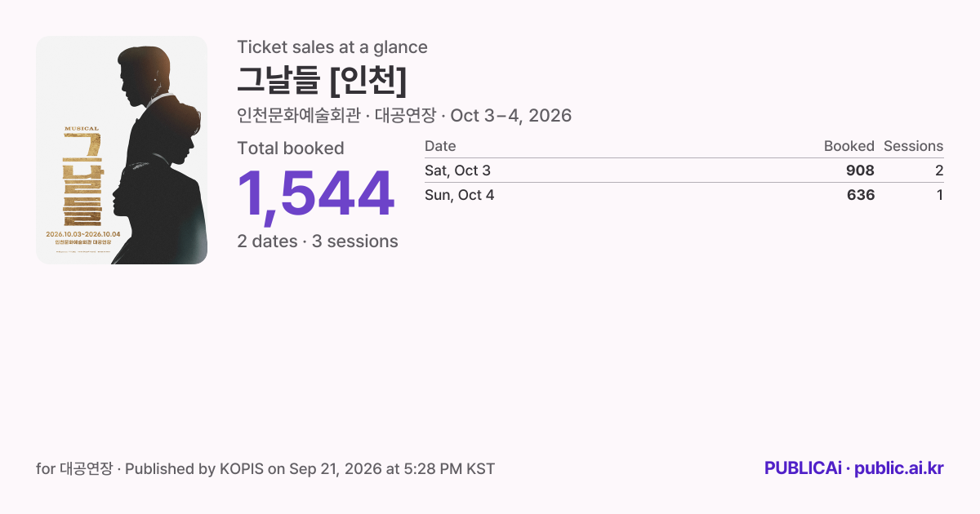Click the 908 booked value
The height and width of the screenshot is (514, 980).
coord(861,171)
